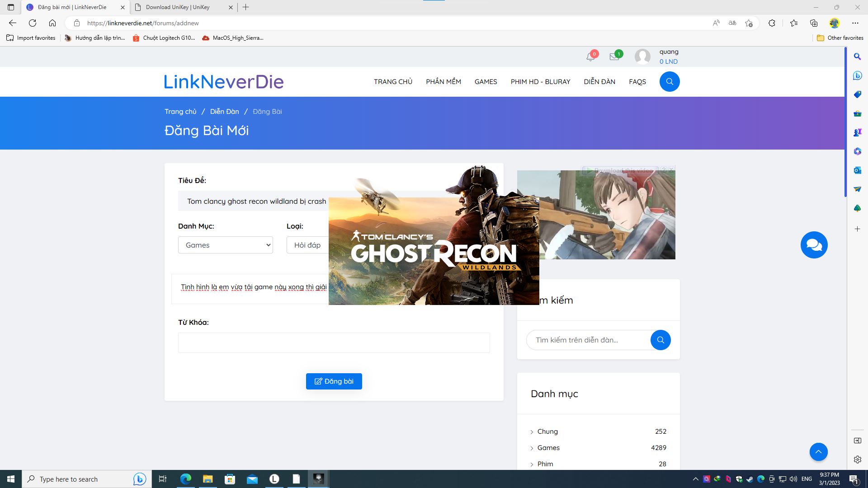Open the Loại Hỏi đáp dropdown

click(308, 245)
